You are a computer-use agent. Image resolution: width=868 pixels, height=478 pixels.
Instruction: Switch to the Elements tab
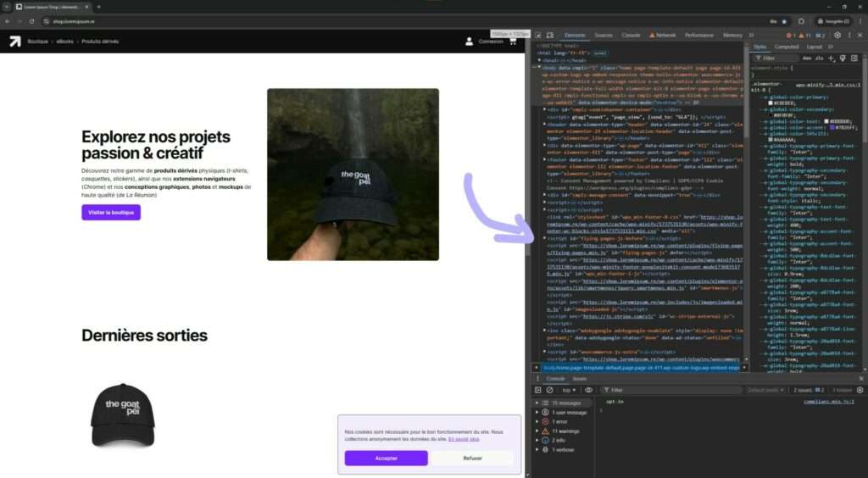(x=575, y=36)
